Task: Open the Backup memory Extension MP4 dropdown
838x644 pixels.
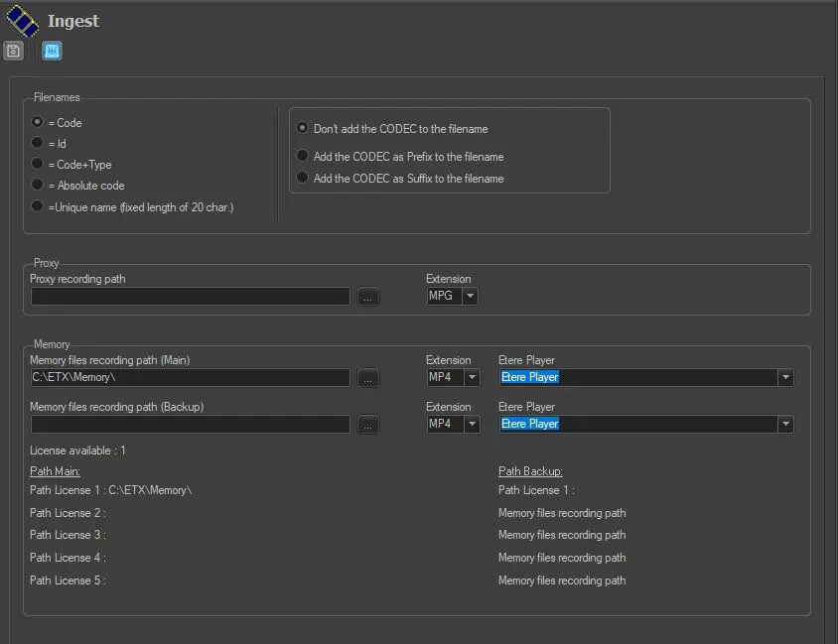Action: 472,425
